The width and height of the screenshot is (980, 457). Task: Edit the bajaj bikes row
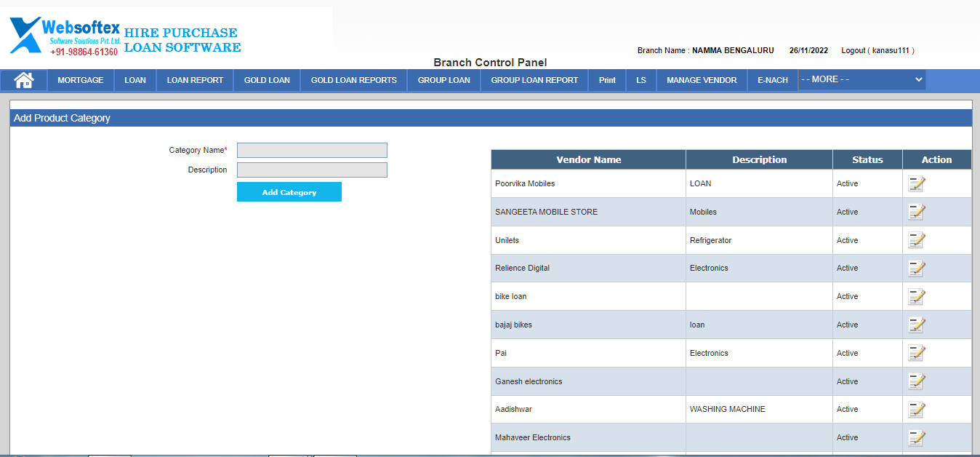pyautogui.click(x=917, y=325)
